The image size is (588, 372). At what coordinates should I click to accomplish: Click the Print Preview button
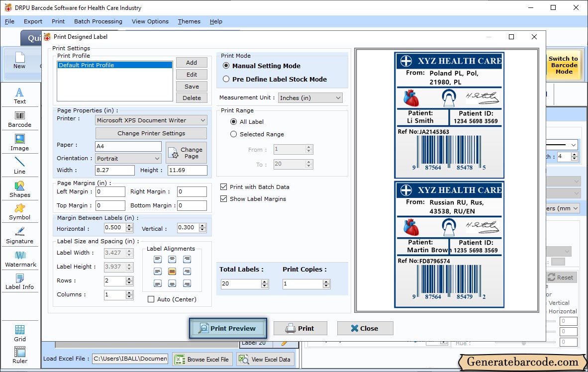(228, 329)
